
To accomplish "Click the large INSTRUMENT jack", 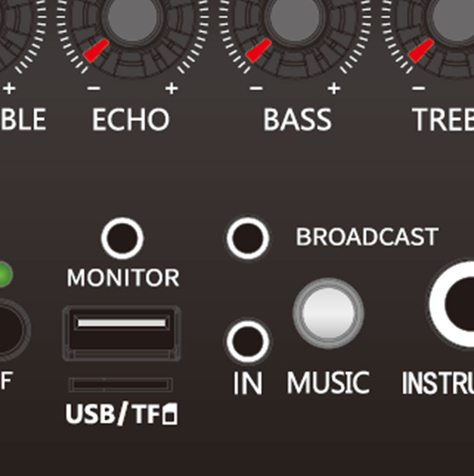I will 456,305.
